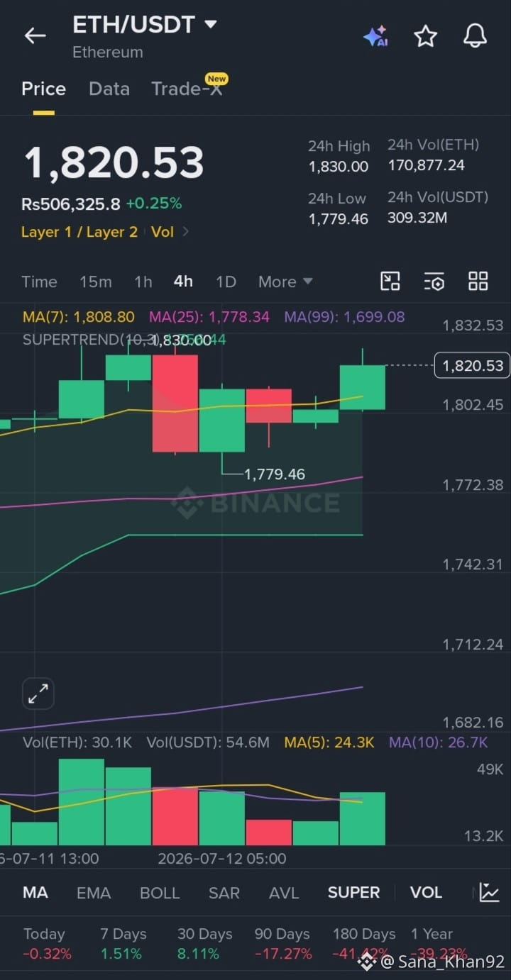Open the Vol tag link

(163, 232)
